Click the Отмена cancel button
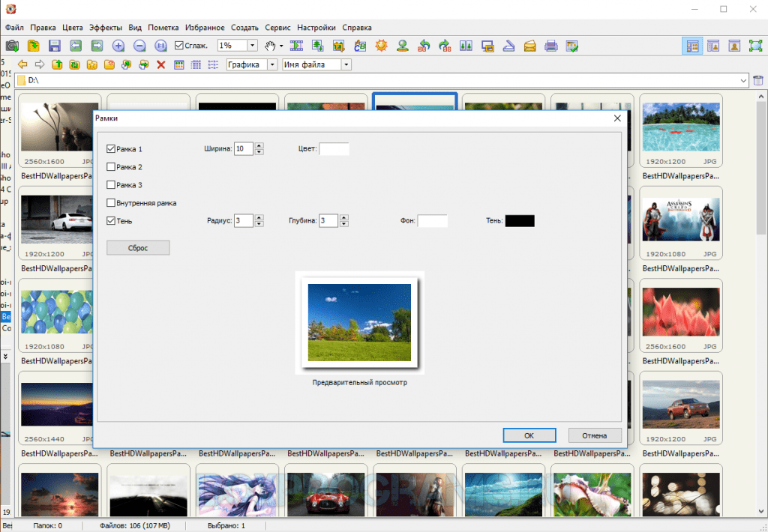Screen dimensions: 768x532 tap(595, 435)
